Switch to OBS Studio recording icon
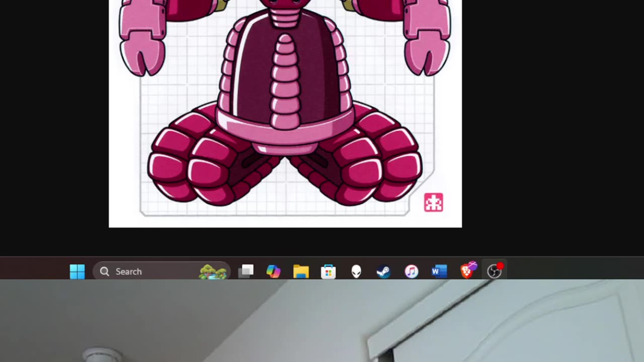Image resolution: width=644 pixels, height=362 pixels. 495,270
